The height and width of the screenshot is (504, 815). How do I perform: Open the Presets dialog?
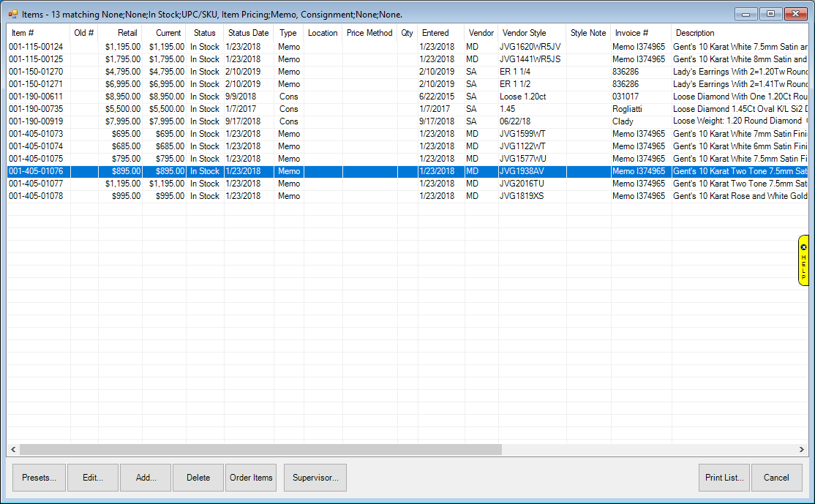click(39, 478)
